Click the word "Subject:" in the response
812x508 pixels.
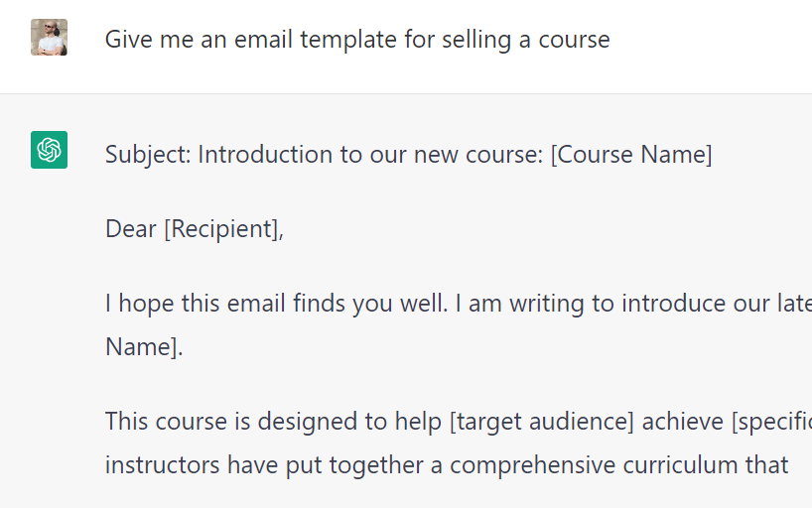point(148,155)
